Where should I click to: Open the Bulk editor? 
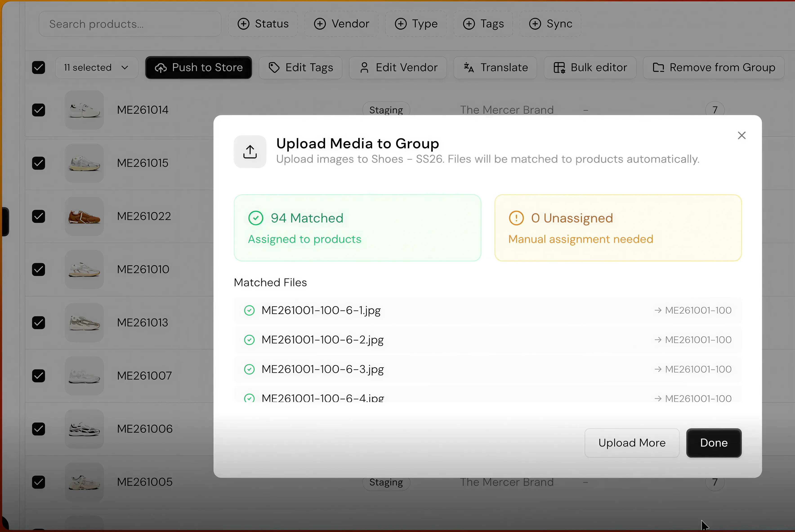point(590,68)
